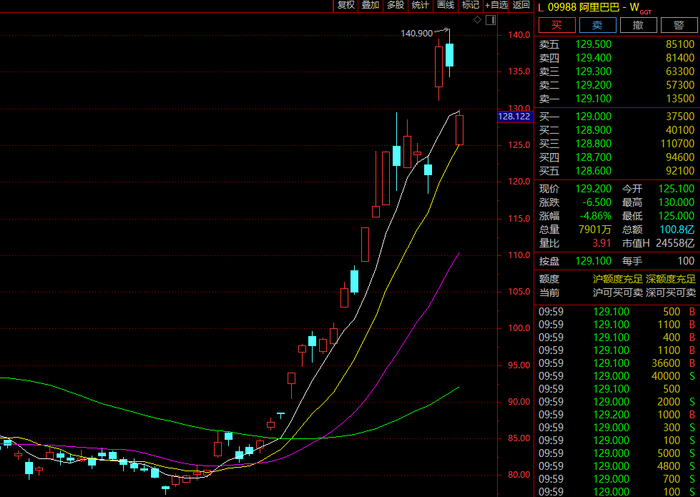Select 买二 price 128.900

(x=593, y=130)
